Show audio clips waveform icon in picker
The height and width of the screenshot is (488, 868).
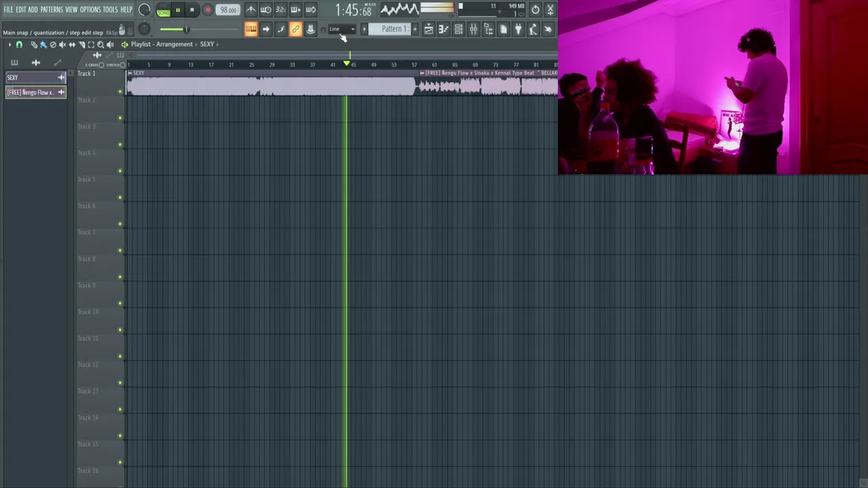36,62
